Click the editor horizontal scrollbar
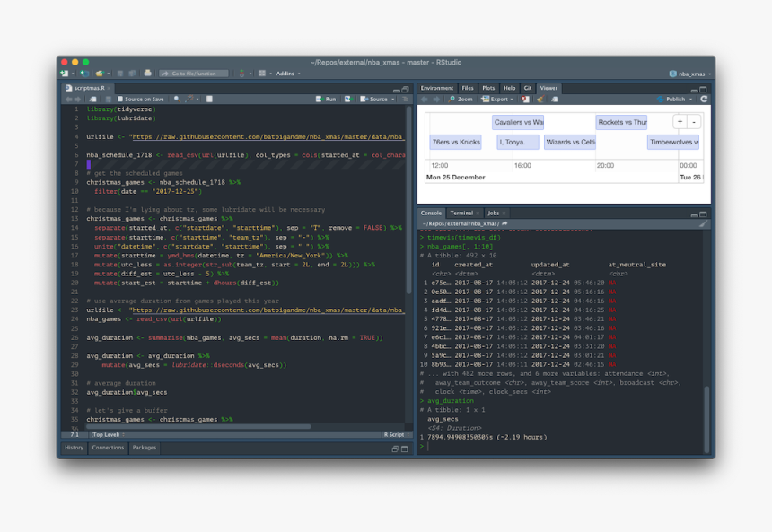This screenshot has width=772, height=532. click(x=198, y=427)
